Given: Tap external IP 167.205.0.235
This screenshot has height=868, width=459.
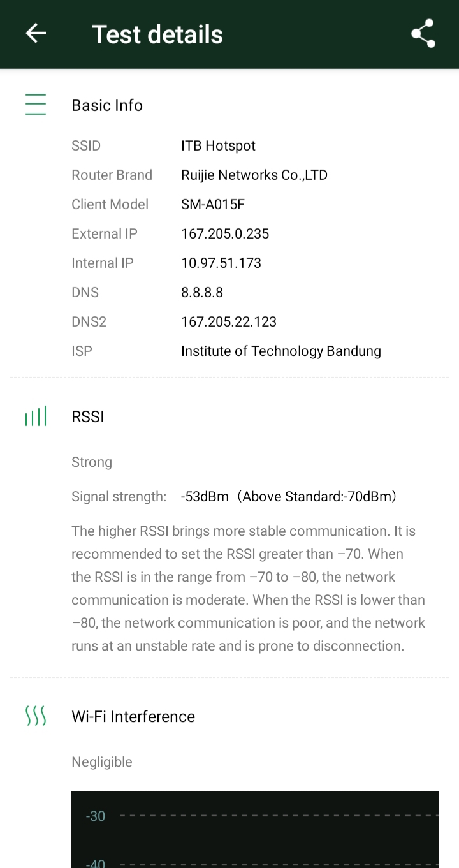Looking at the screenshot, I should tap(225, 233).
